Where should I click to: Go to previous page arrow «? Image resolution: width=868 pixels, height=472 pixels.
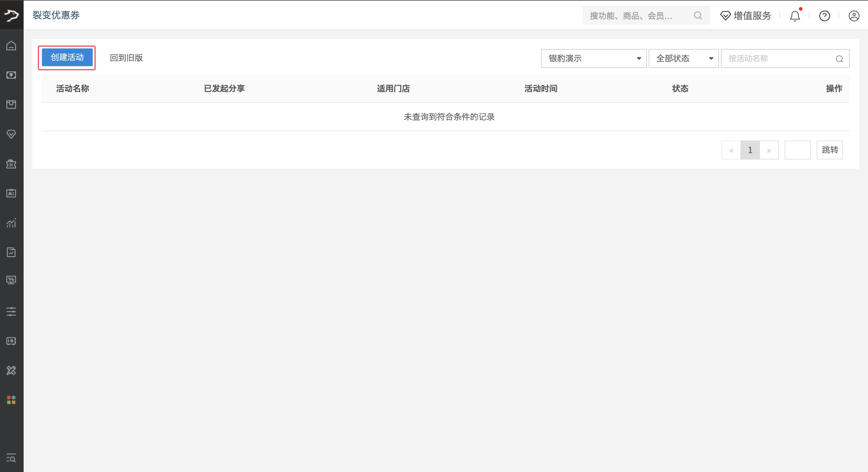[x=731, y=150]
